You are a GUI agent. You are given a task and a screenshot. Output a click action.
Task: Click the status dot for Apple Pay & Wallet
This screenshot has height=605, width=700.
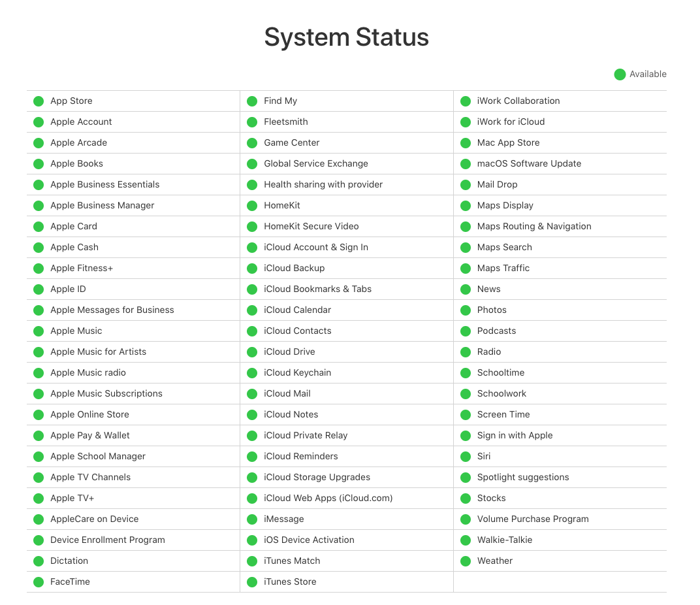tap(39, 436)
